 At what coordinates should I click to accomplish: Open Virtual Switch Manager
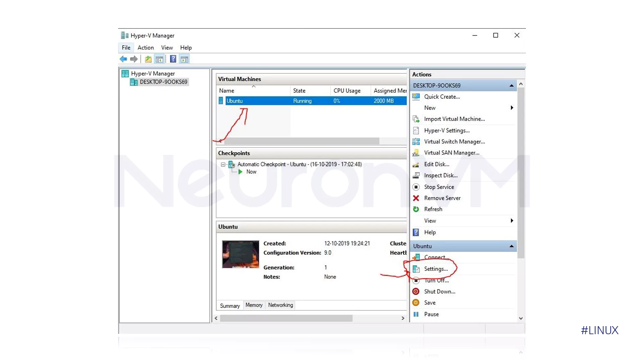[454, 142]
